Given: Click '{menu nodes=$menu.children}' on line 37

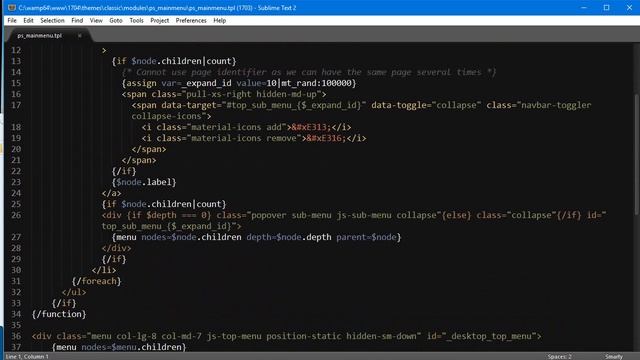Looking at the screenshot, I should click(119, 347).
